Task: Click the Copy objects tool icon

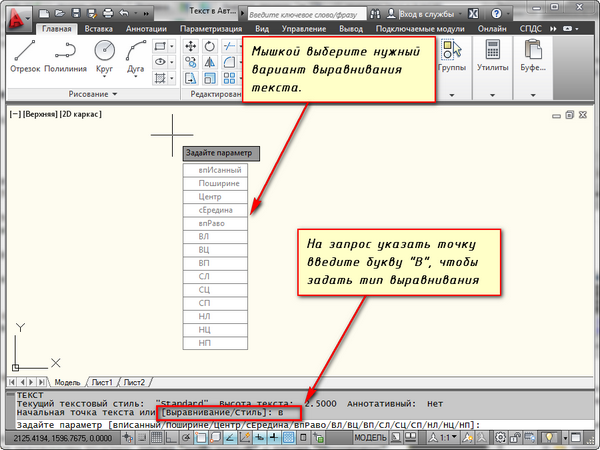Action: click(191, 62)
